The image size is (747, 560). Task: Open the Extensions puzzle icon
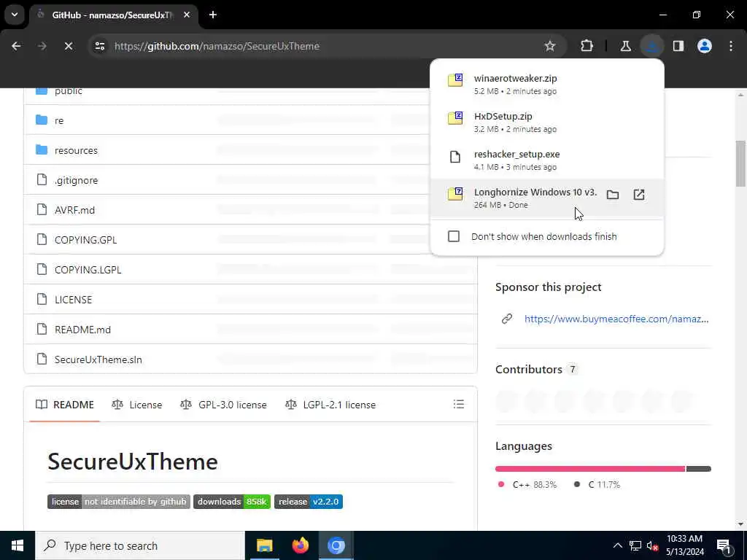(x=587, y=46)
